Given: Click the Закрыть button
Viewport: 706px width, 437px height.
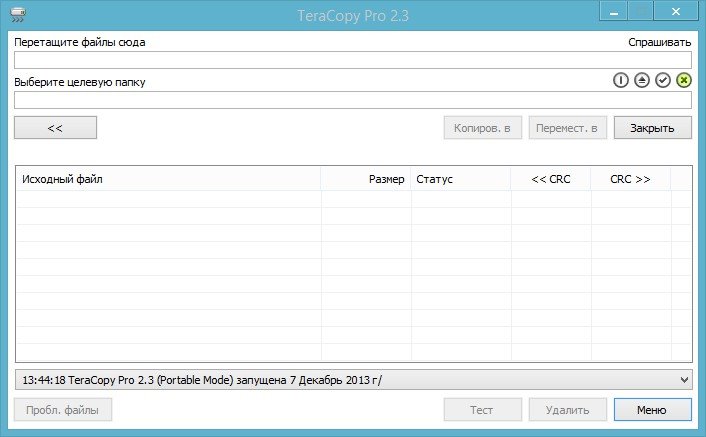Looking at the screenshot, I should (x=653, y=128).
